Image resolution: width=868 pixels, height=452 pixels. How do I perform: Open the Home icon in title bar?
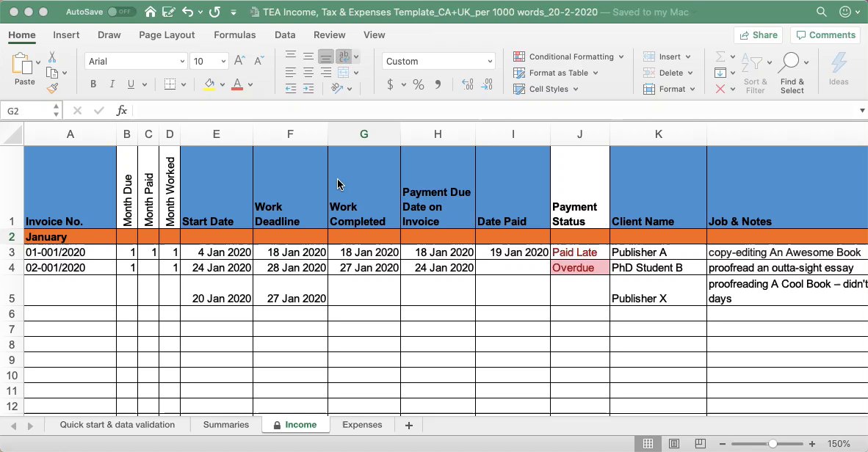(x=150, y=12)
